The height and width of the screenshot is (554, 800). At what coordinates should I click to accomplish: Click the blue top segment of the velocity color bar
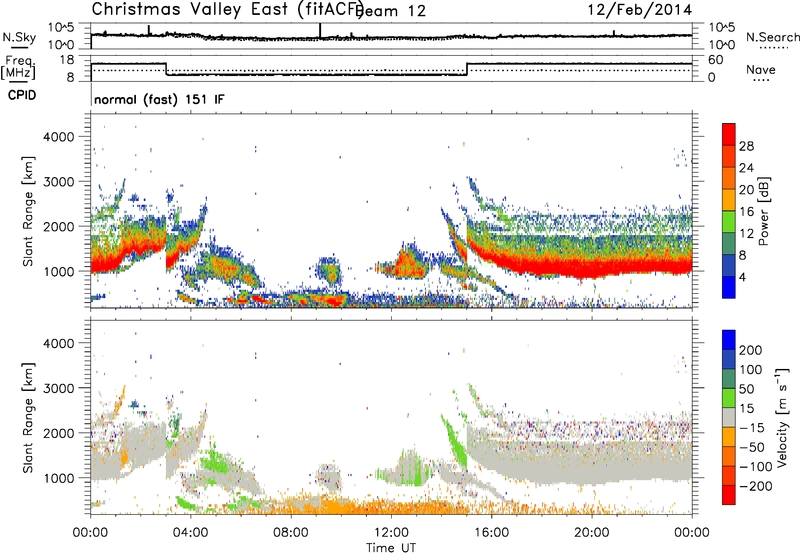tap(729, 339)
